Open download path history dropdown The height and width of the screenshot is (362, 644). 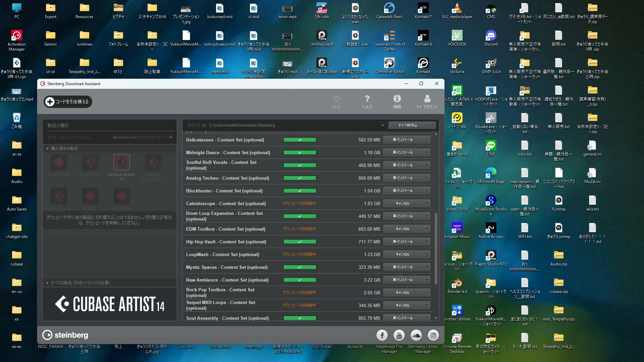click(382, 125)
